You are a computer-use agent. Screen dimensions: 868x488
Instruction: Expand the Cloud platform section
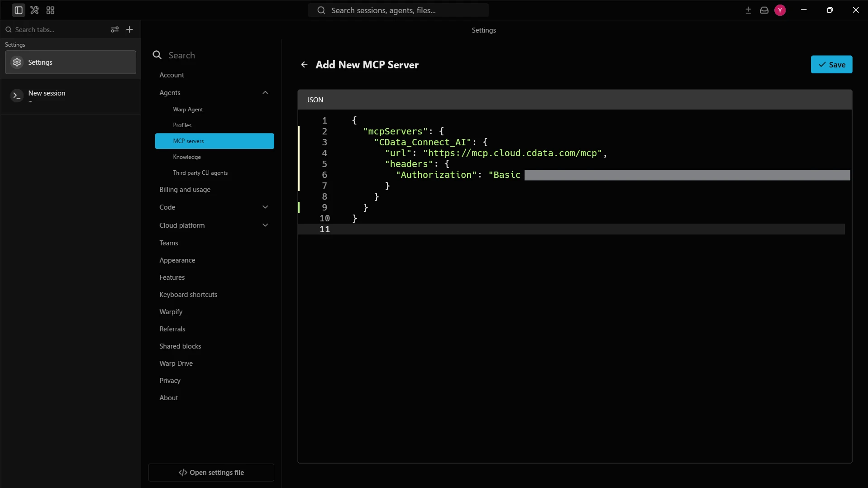[x=265, y=225]
